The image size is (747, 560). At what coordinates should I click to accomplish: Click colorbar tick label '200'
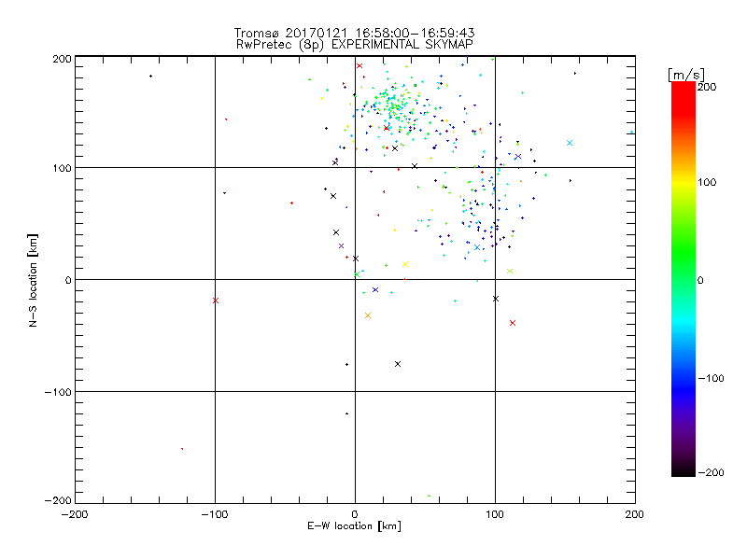coord(707,87)
